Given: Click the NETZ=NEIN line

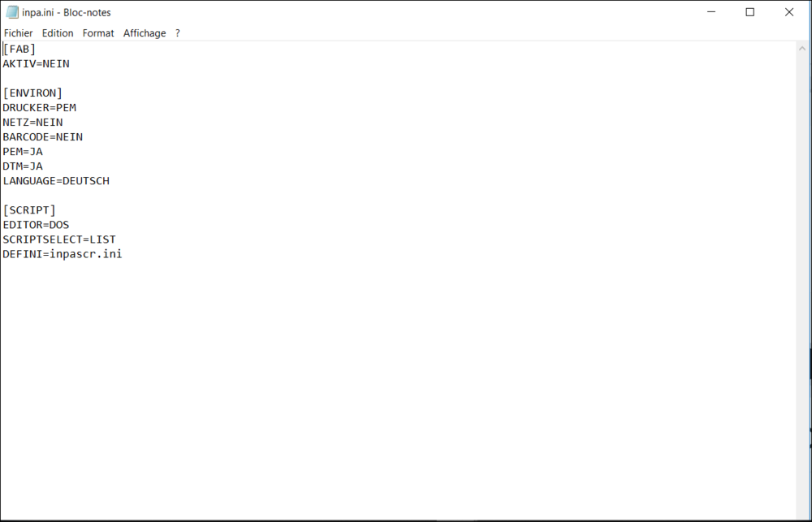Looking at the screenshot, I should (x=32, y=123).
